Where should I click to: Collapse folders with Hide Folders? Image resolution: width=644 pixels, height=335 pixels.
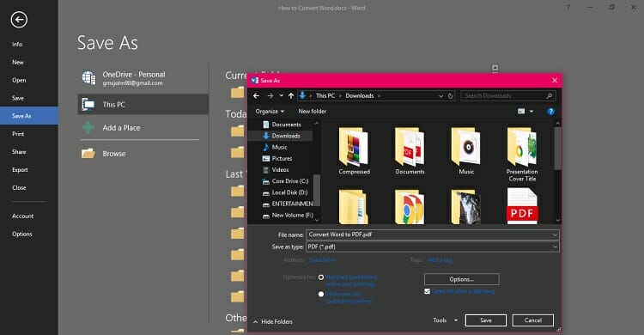tap(273, 322)
